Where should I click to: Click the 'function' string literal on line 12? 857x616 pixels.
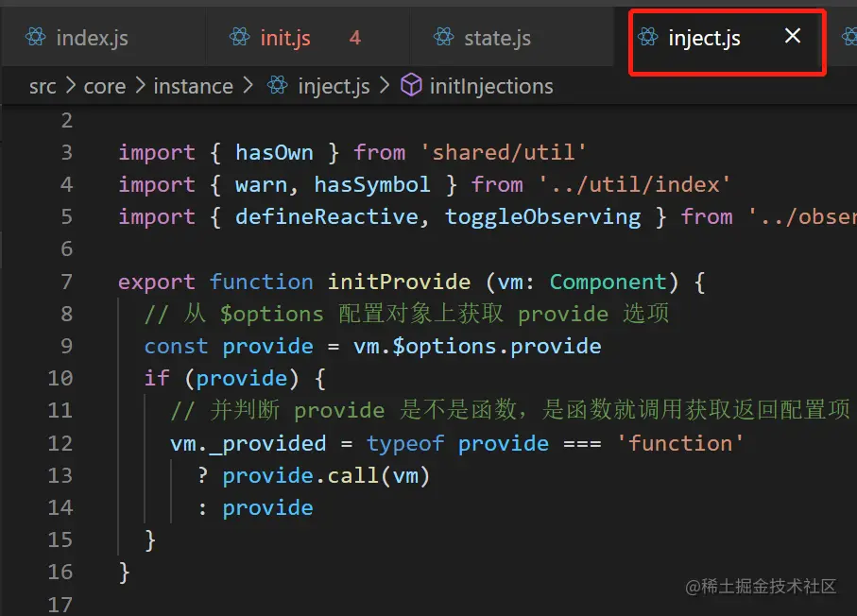pos(680,443)
